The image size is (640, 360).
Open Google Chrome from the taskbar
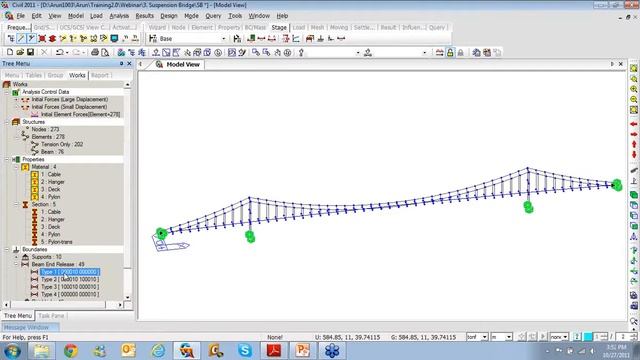[71, 351]
